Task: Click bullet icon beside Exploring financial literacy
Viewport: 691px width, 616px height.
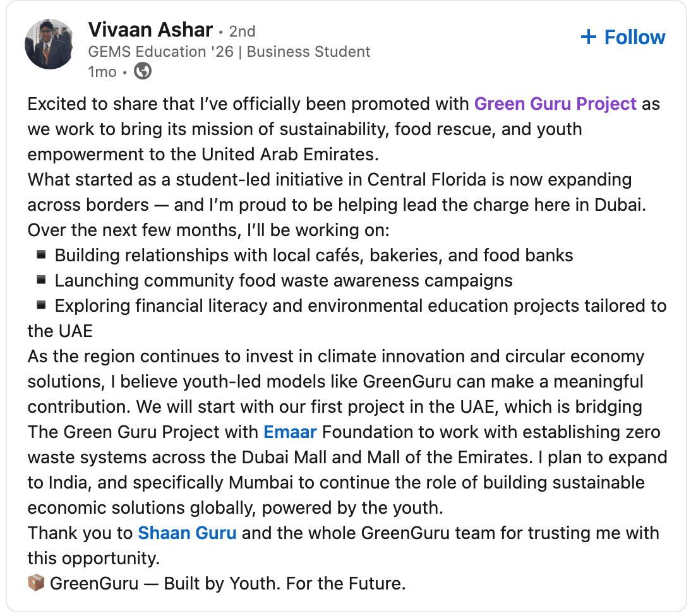Action: [x=41, y=305]
